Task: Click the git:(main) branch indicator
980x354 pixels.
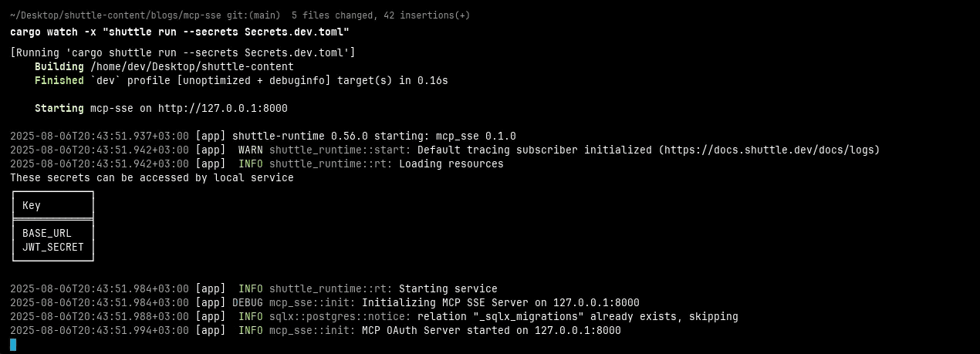Action: tap(257, 15)
